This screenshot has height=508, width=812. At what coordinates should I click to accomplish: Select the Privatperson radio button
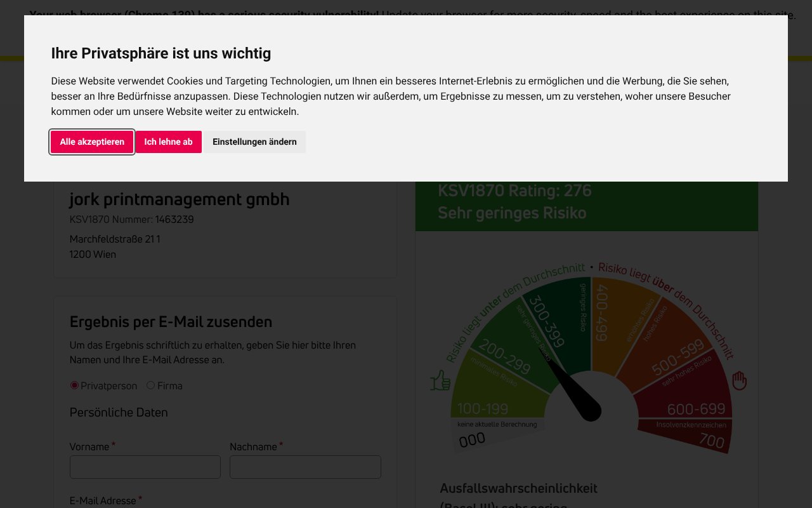(x=74, y=385)
